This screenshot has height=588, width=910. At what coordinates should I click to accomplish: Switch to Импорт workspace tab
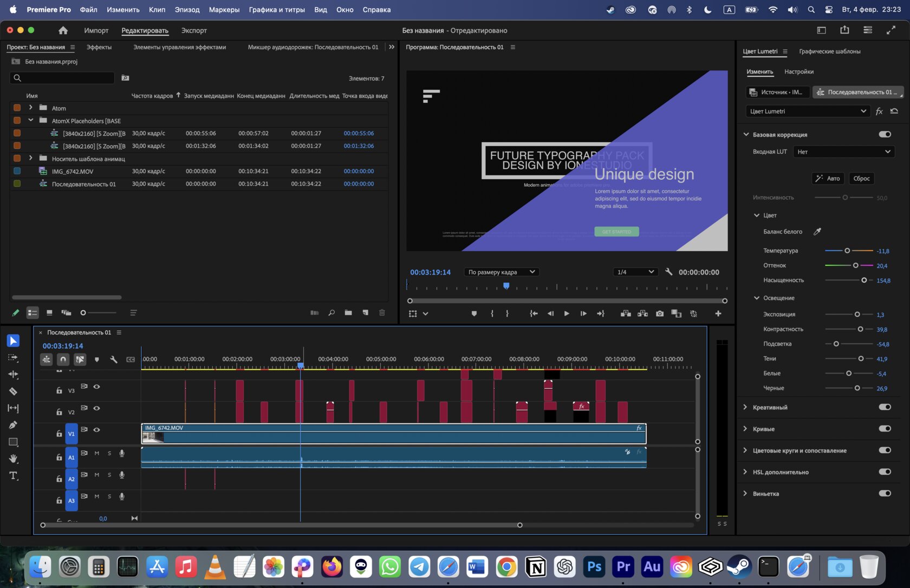click(96, 30)
